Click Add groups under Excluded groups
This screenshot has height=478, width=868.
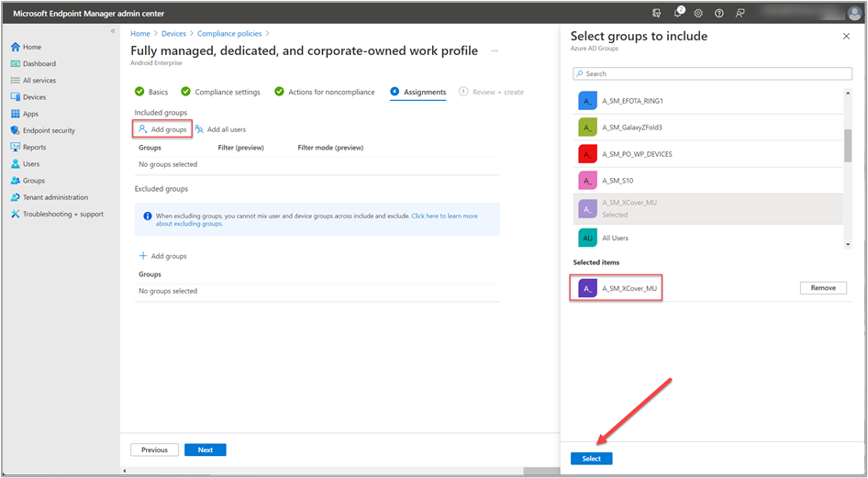162,256
